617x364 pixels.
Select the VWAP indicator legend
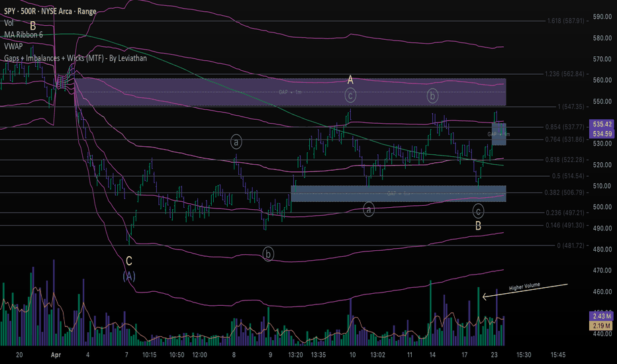[x=13, y=46]
